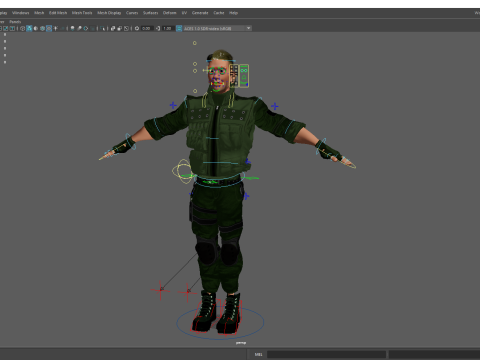Toggle viewport shadows icon
Viewport: 480px width, 360px height.
62,28
